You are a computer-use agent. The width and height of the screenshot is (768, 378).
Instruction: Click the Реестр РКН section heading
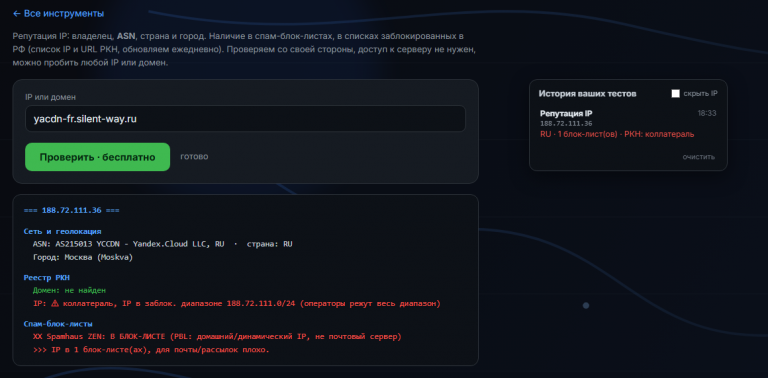(x=47, y=278)
